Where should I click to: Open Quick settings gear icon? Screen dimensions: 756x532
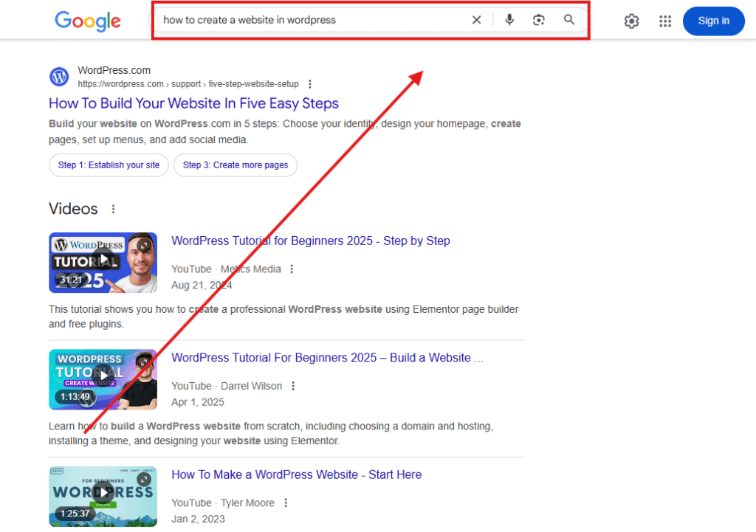(x=632, y=21)
